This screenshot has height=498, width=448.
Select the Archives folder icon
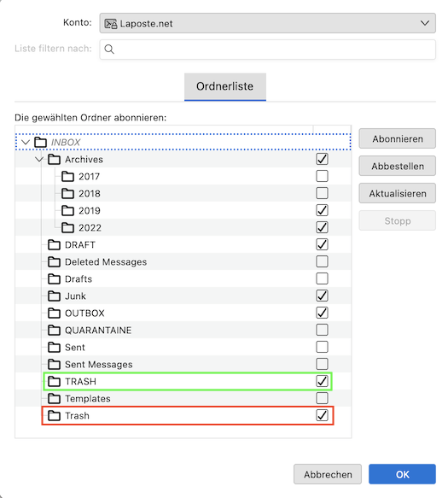click(54, 160)
